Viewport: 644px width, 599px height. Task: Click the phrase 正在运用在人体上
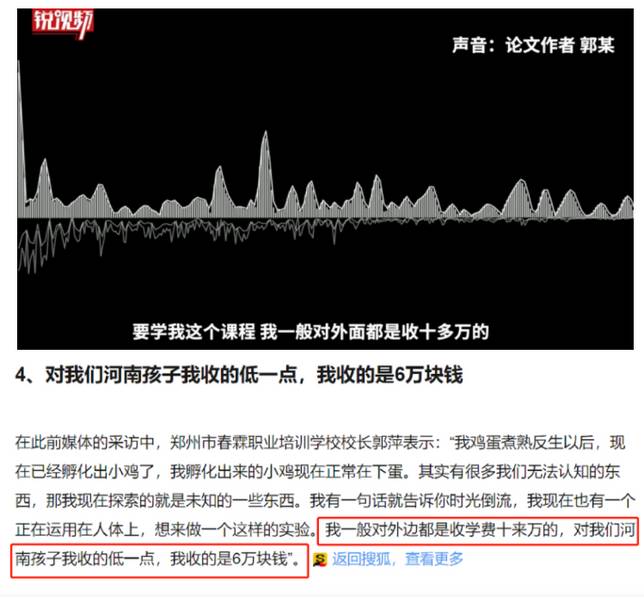pyautogui.click(x=77, y=530)
